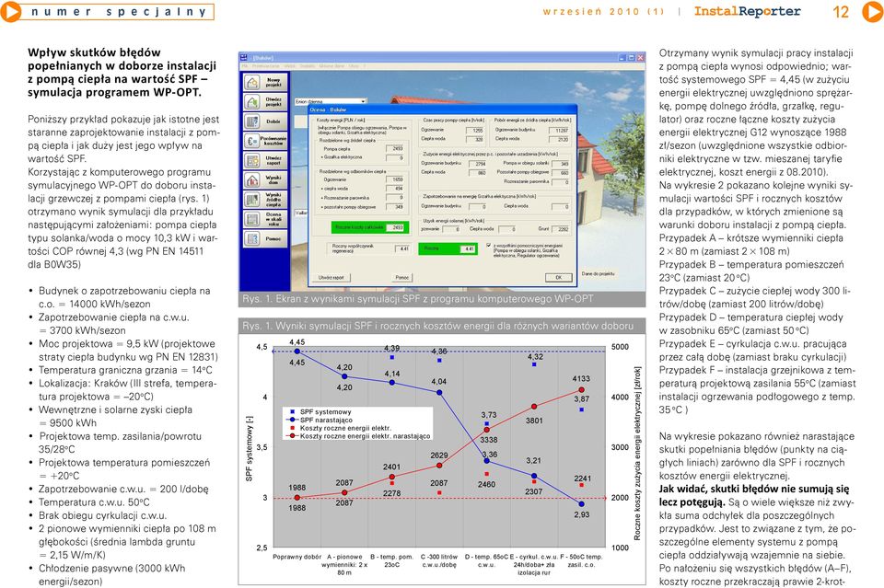Confirm the Ocena dialog with OK
Screen dimensions: 884x588
[558, 277]
